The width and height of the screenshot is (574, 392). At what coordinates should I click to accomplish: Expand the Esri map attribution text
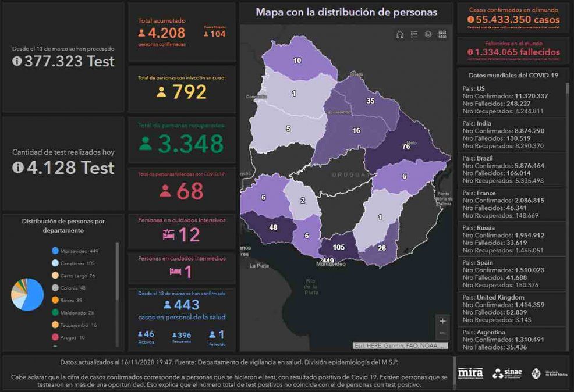(x=400, y=345)
